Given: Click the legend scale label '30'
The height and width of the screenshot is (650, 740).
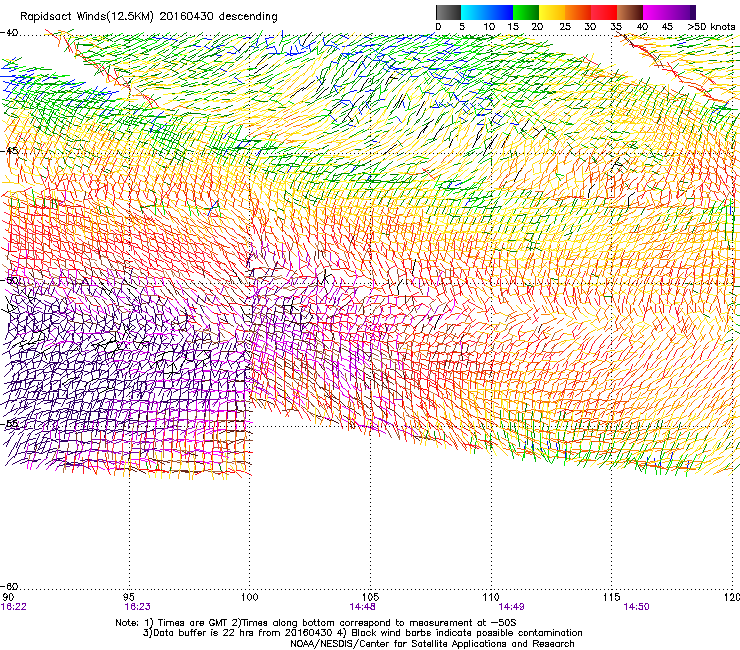Looking at the screenshot, I should 590,27.
